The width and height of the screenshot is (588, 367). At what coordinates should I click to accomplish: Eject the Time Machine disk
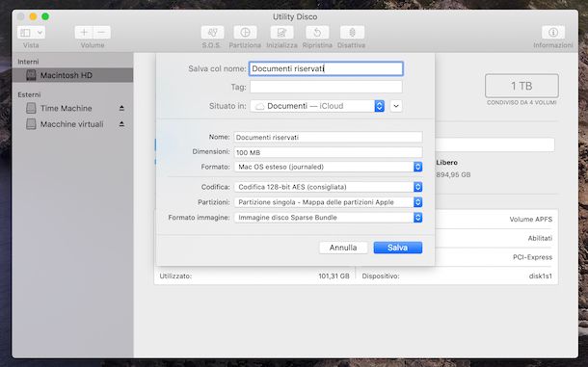click(121, 108)
